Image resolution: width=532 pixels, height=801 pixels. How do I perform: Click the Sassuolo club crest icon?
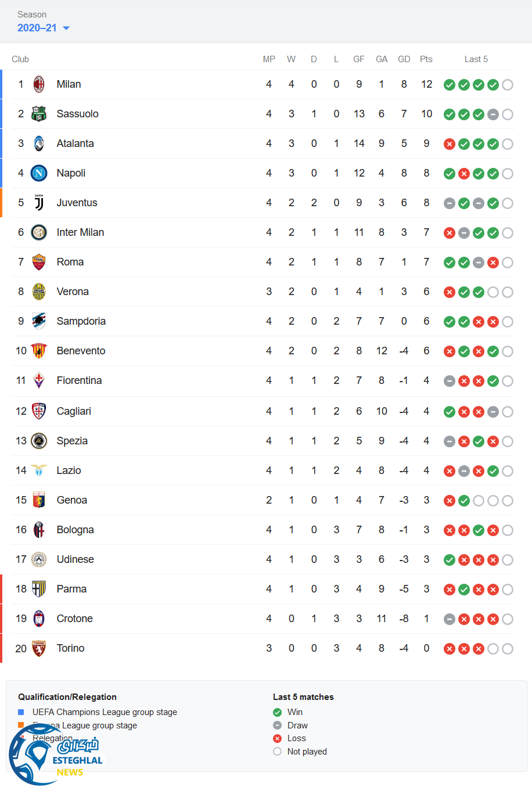pos(39,114)
